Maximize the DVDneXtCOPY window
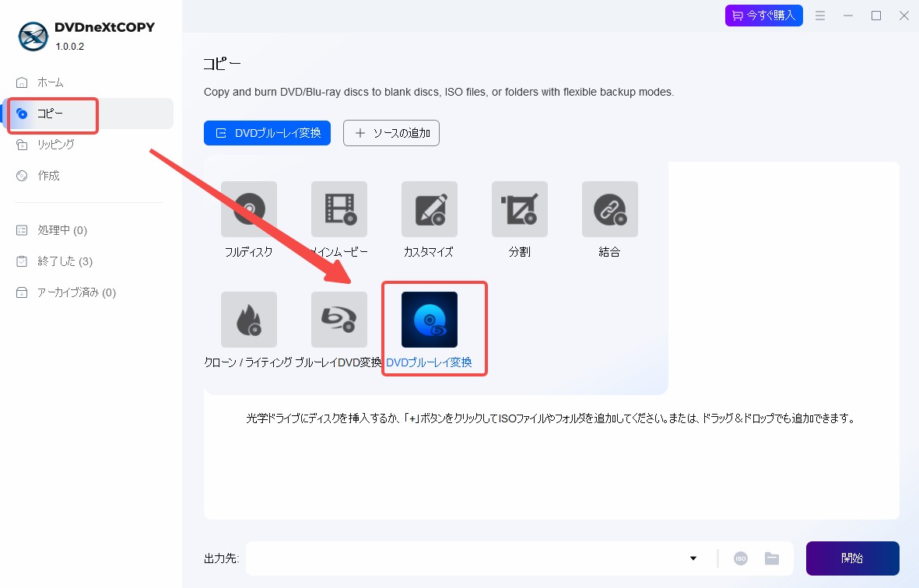The height and width of the screenshot is (588, 919). click(x=876, y=16)
